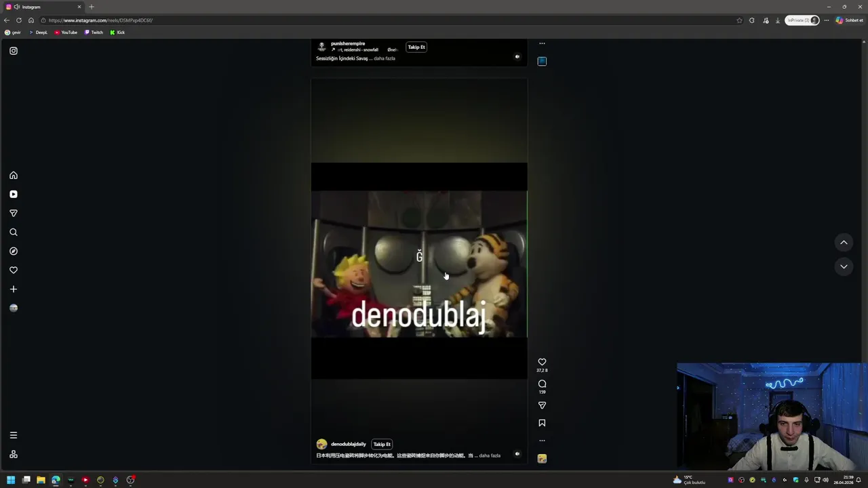Screen dimensions: 868x488
Task: Open comments on the denodublaj reel
Action: click(542, 384)
